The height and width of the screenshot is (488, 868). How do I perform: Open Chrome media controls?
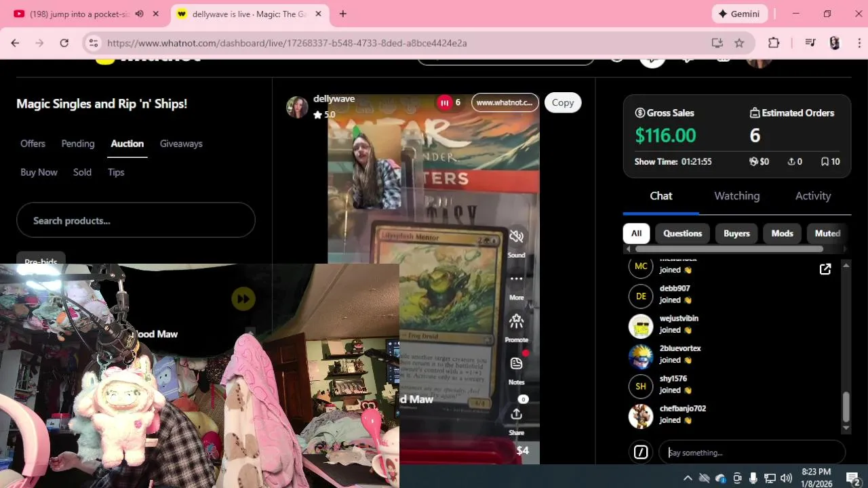click(810, 43)
